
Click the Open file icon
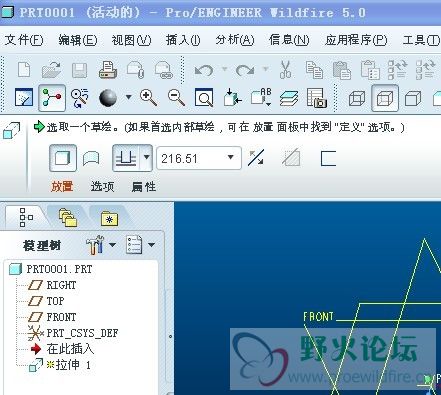(51, 70)
